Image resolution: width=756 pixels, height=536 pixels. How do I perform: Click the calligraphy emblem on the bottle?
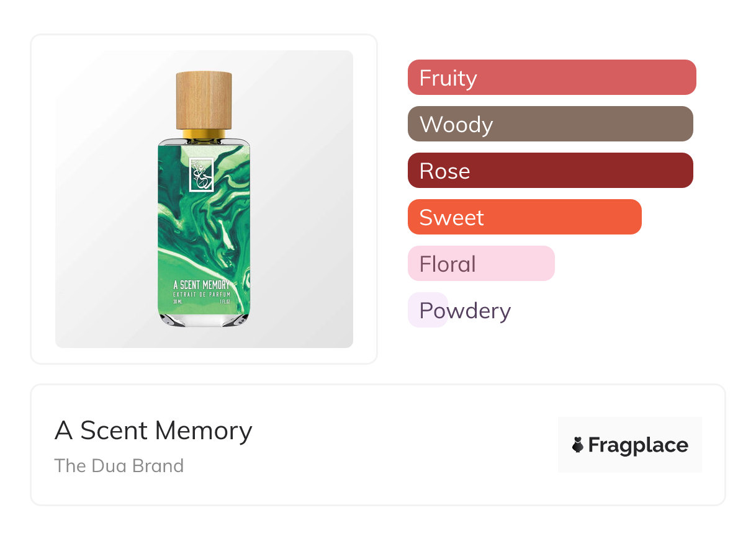click(201, 174)
